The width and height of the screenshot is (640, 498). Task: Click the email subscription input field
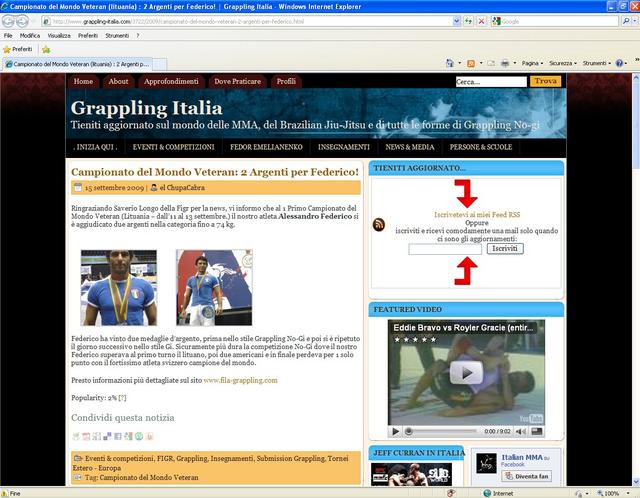coord(444,247)
